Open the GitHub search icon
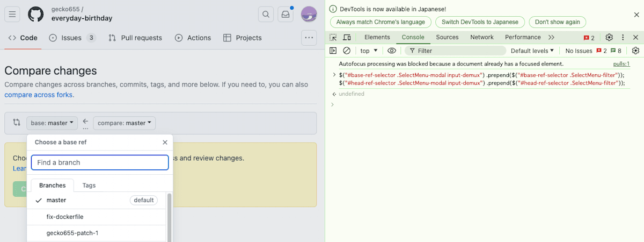644x242 pixels. coord(266,15)
